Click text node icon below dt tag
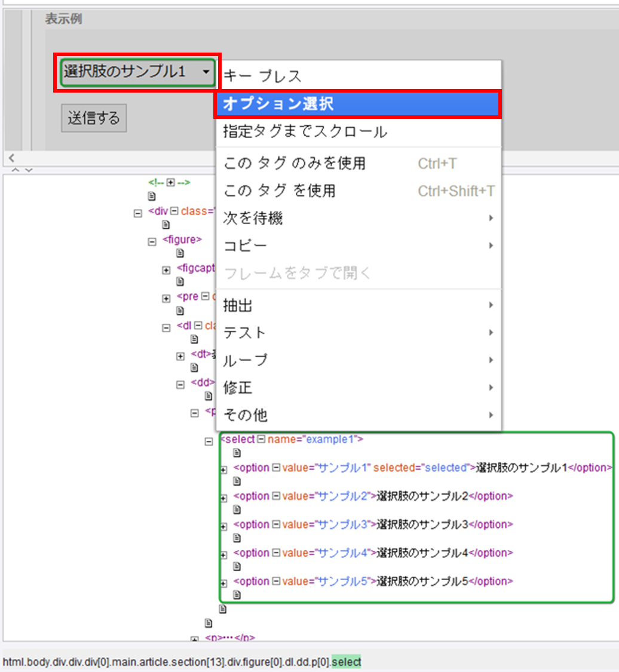The height and width of the screenshot is (672, 619). tap(194, 368)
